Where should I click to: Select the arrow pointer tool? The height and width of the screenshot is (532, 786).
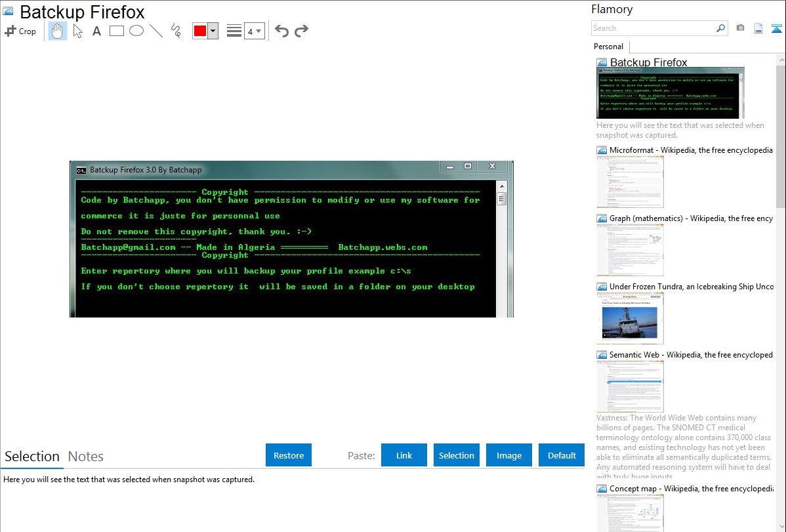(77, 31)
